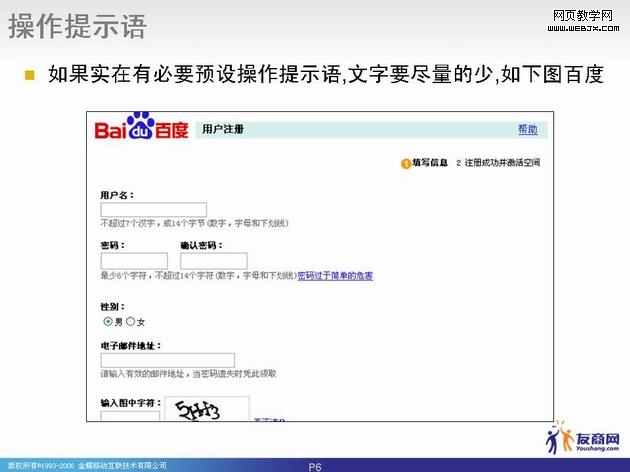The image size is (630, 472).
Task: Click the P6 page number
Action: click(x=314, y=466)
